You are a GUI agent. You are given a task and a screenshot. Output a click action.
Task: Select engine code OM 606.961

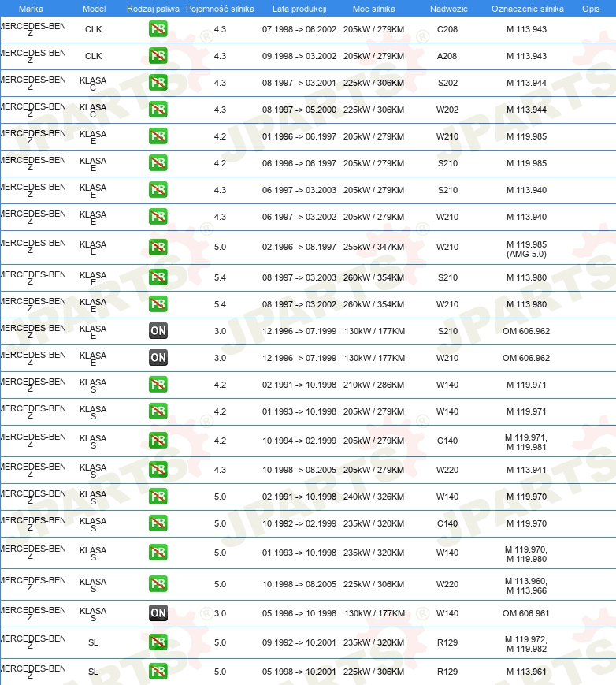pyautogui.click(x=526, y=613)
